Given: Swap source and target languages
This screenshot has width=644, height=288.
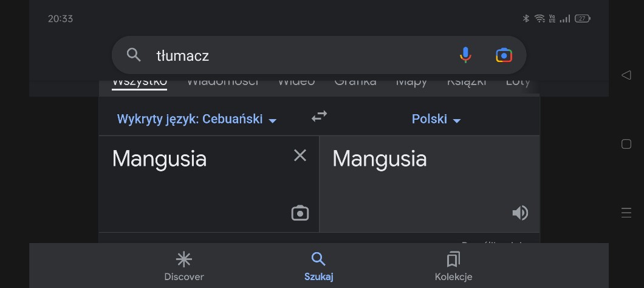Looking at the screenshot, I should pos(319,116).
